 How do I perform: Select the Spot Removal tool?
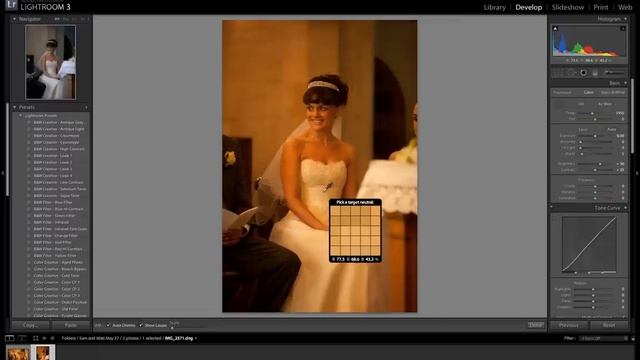coord(571,73)
